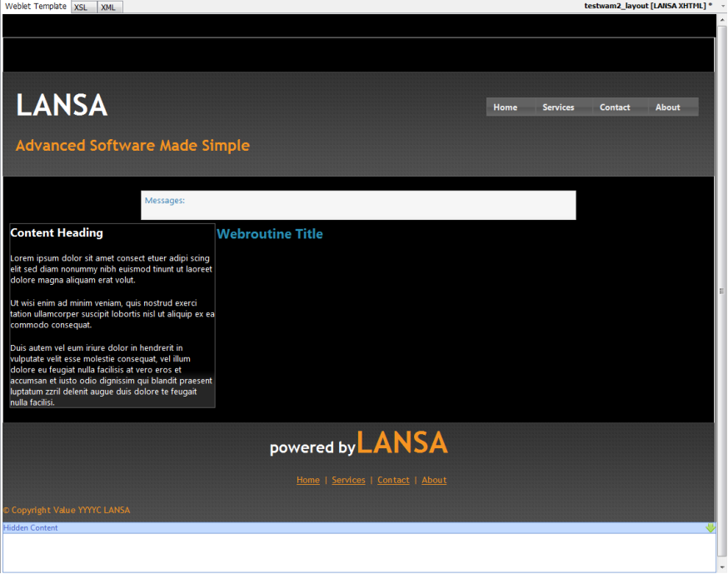Open the Services link in the footer
This screenshot has height=574, width=728.
point(348,480)
